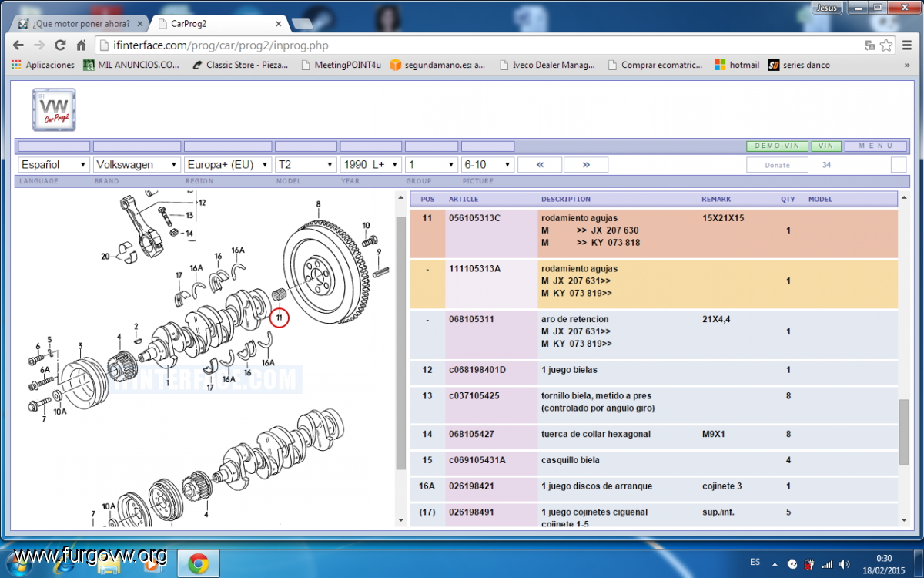Image resolution: width=924 pixels, height=578 pixels.
Task: Click the article number c068198401D
Action: 477,370
